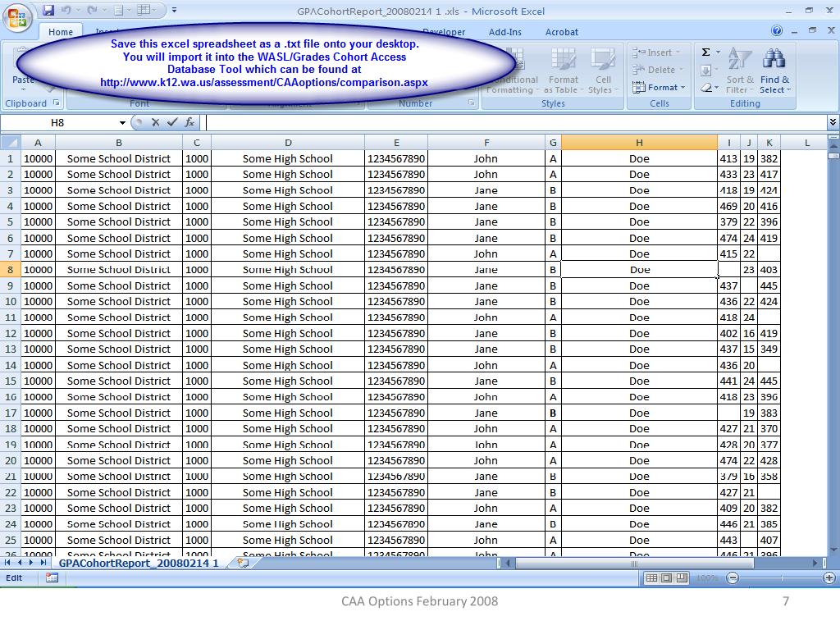Click cell K25 with value 407
840x630 pixels.
pos(769,540)
